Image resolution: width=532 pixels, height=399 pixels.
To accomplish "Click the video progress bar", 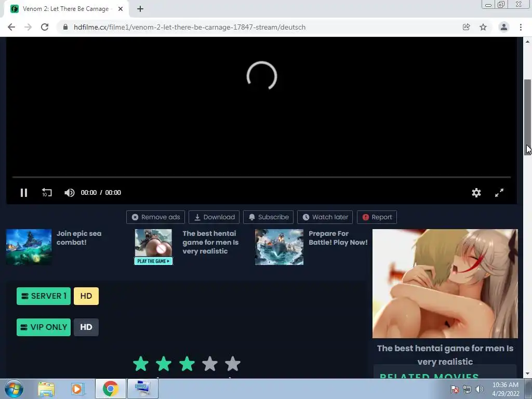I will 261,177.
